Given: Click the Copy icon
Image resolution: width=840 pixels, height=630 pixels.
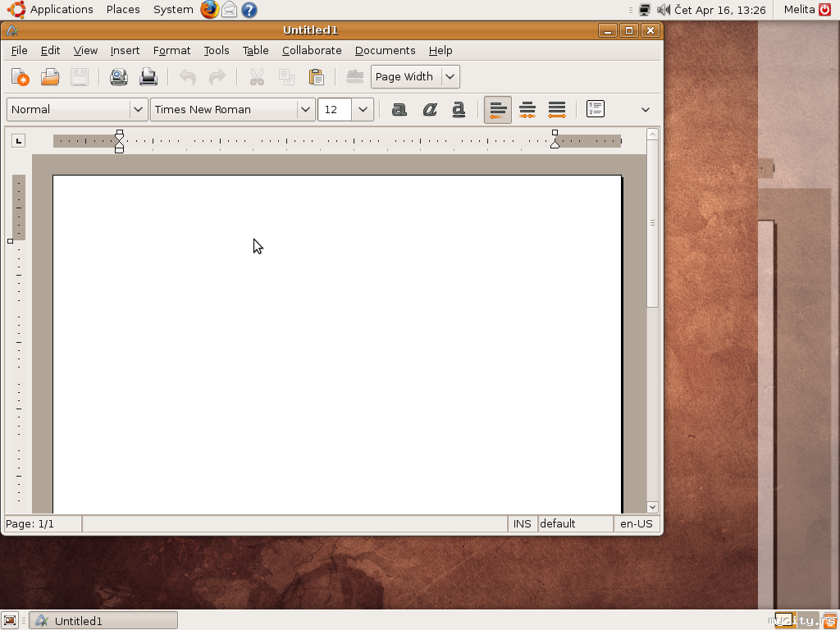Looking at the screenshot, I should (x=286, y=77).
